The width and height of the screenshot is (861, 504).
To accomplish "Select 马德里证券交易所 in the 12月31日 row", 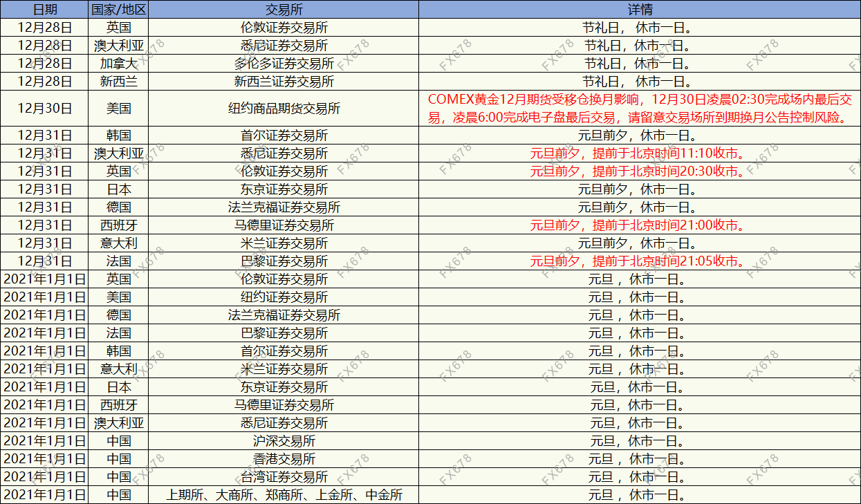I will coord(284,225).
